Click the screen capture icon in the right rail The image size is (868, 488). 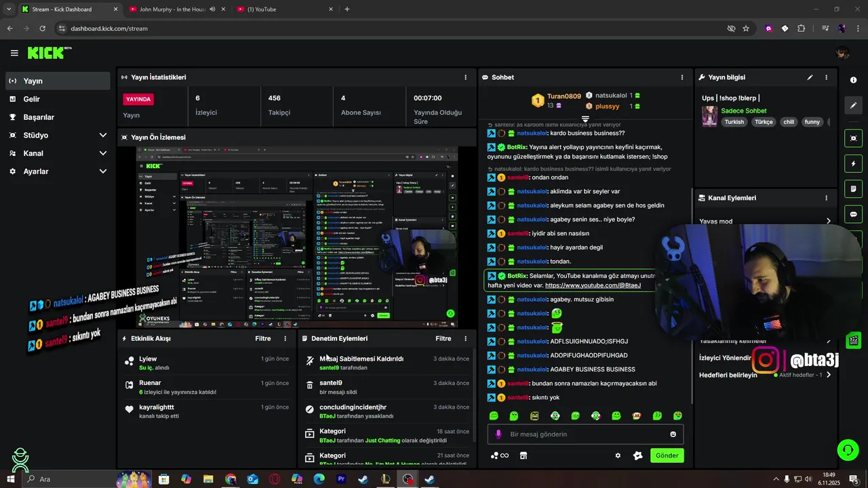[x=853, y=138]
